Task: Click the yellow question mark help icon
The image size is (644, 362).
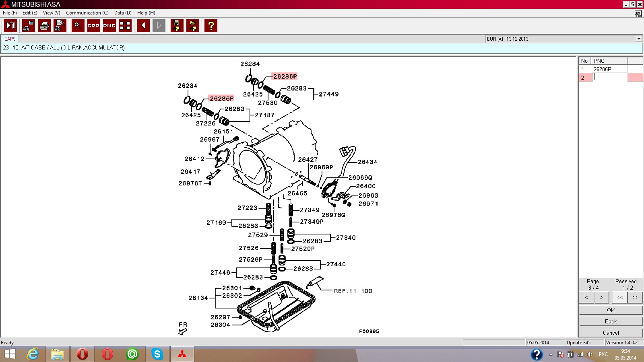Action: [x=211, y=26]
